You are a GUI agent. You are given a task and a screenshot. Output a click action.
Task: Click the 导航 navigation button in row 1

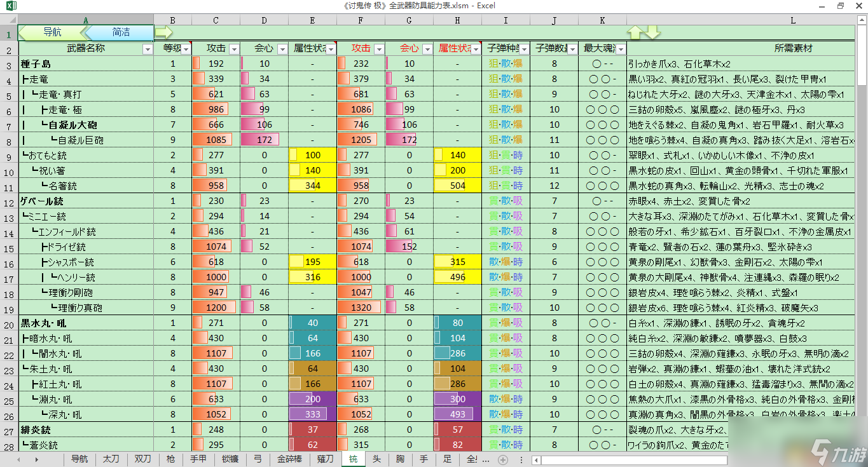(52, 32)
